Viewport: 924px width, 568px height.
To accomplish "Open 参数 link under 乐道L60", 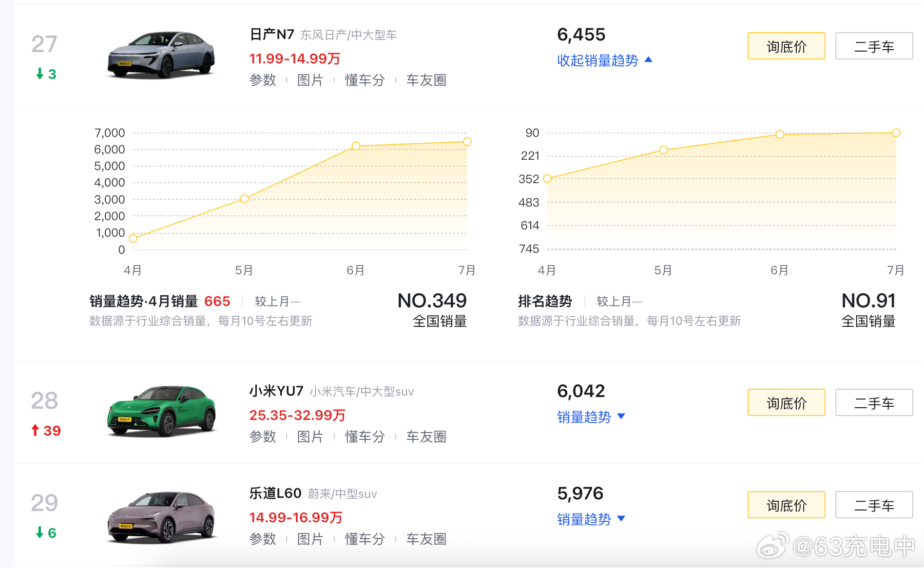I will (x=263, y=539).
